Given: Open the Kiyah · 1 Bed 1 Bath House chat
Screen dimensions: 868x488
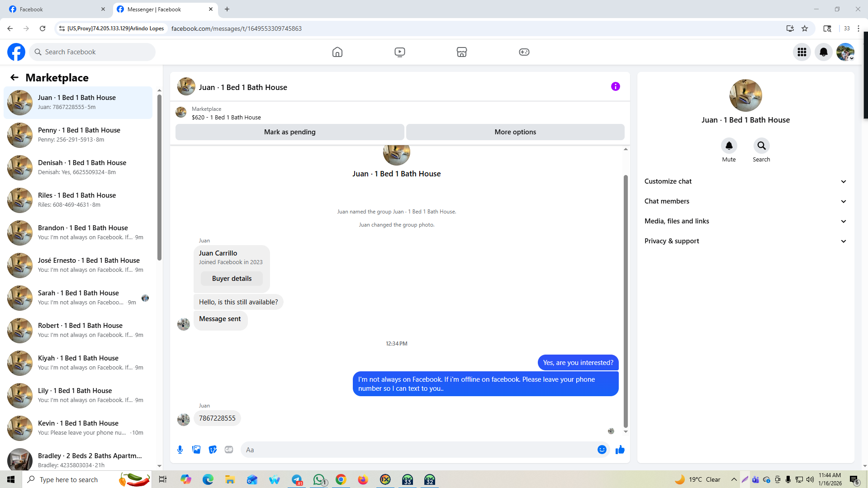Looking at the screenshot, I should [x=78, y=363].
